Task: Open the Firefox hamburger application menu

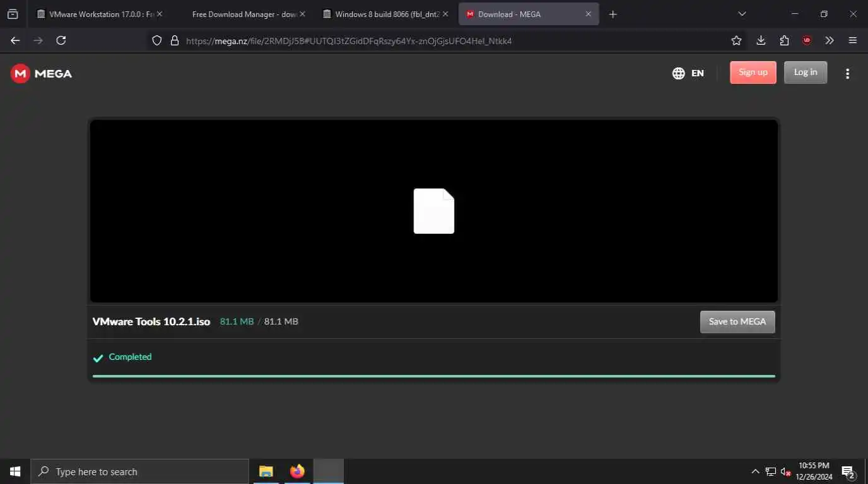Action: [x=853, y=40]
